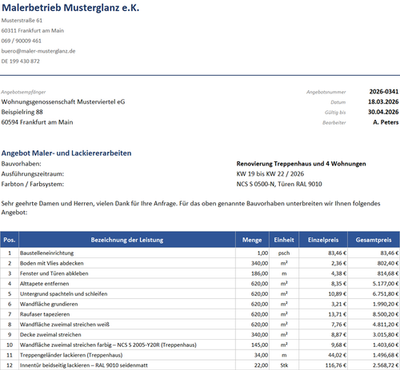Click unit price '2,36 €'
Viewport: 400px width, 370px height.
tap(339, 263)
